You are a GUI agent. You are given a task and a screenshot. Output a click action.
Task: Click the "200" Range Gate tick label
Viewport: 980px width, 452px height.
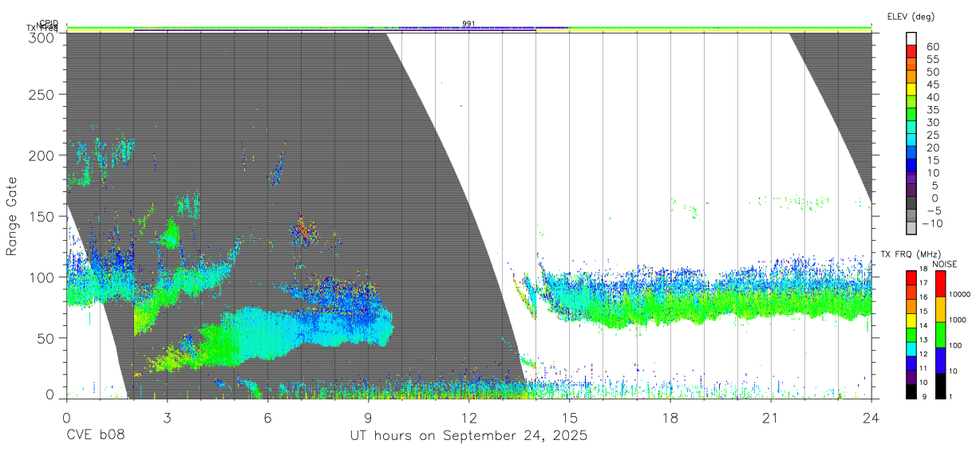click(x=41, y=155)
